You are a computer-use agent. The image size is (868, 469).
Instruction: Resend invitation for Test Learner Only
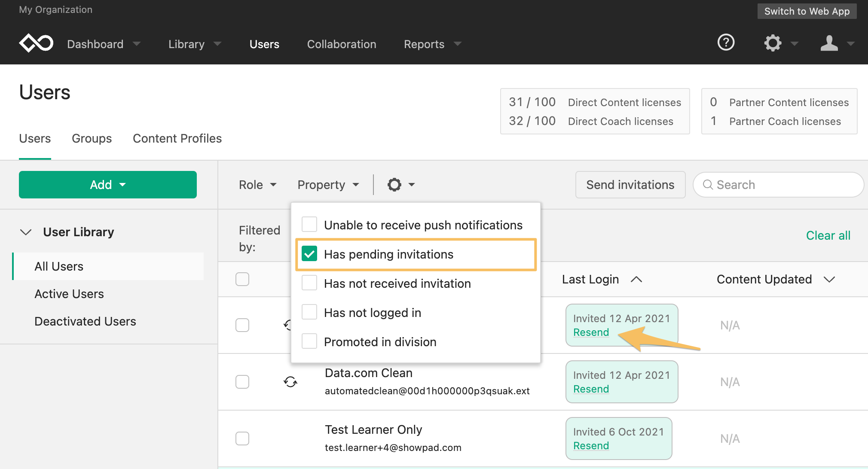(x=591, y=445)
